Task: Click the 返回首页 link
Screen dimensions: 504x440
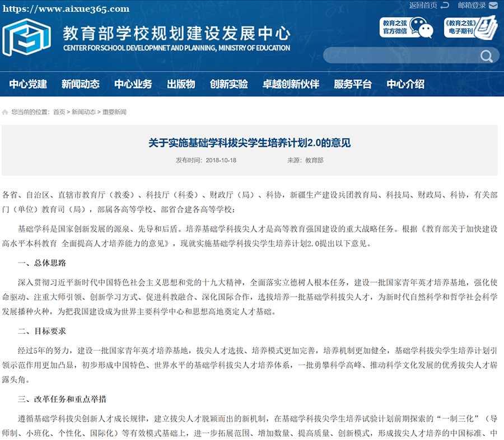Action: pyautogui.click(x=423, y=6)
